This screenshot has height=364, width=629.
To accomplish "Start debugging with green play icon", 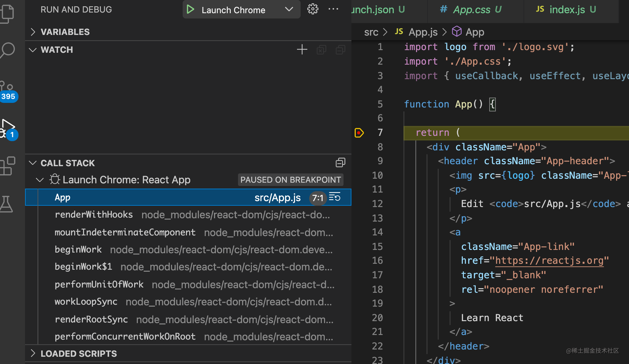I will (190, 10).
